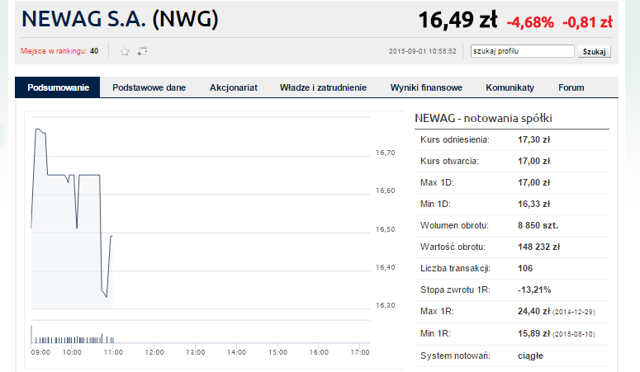
Task: Click the Max 1R date 2014-12-29
Action: tap(573, 312)
